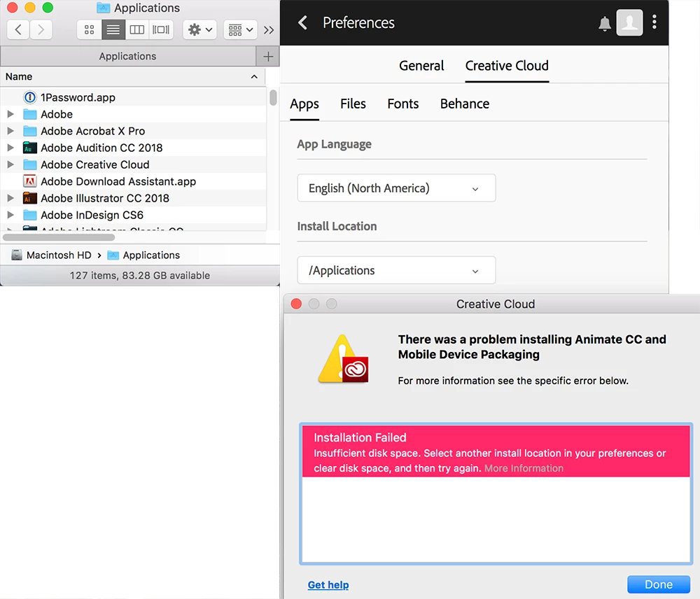The height and width of the screenshot is (599, 700).
Task: Switch Finder to icon view
Action: 90,30
